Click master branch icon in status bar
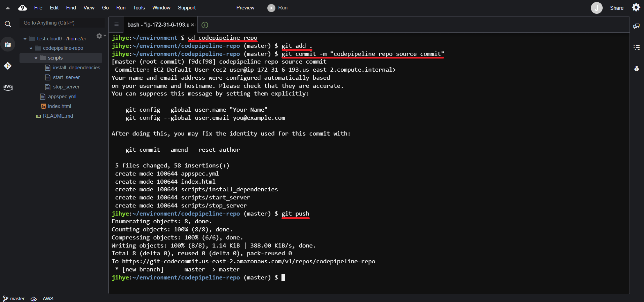The width and height of the screenshot is (644, 302). click(x=5, y=299)
